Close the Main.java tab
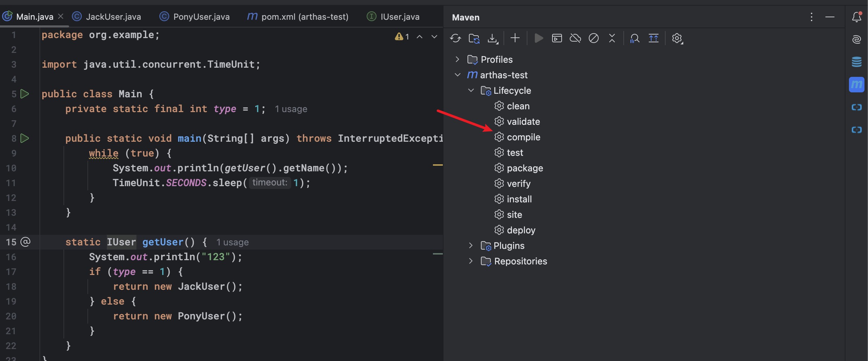The height and width of the screenshot is (361, 868). [61, 16]
